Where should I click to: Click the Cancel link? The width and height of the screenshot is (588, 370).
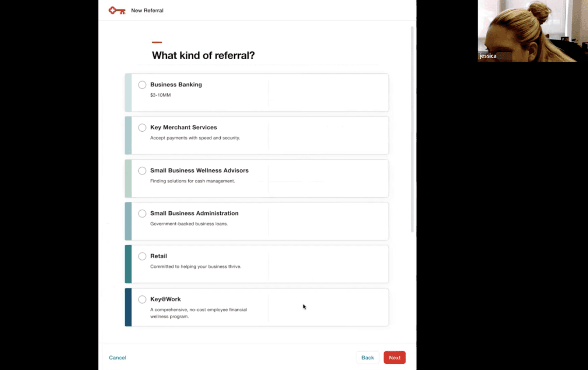(x=117, y=357)
